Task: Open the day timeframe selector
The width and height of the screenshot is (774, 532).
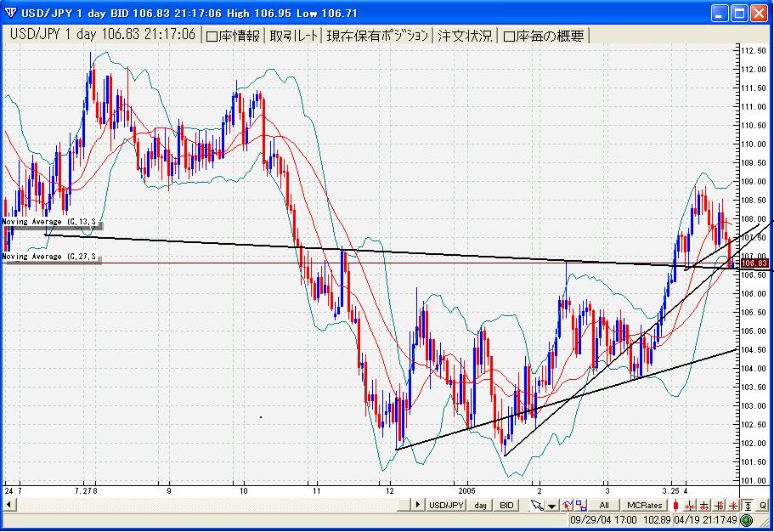Action: (481, 505)
